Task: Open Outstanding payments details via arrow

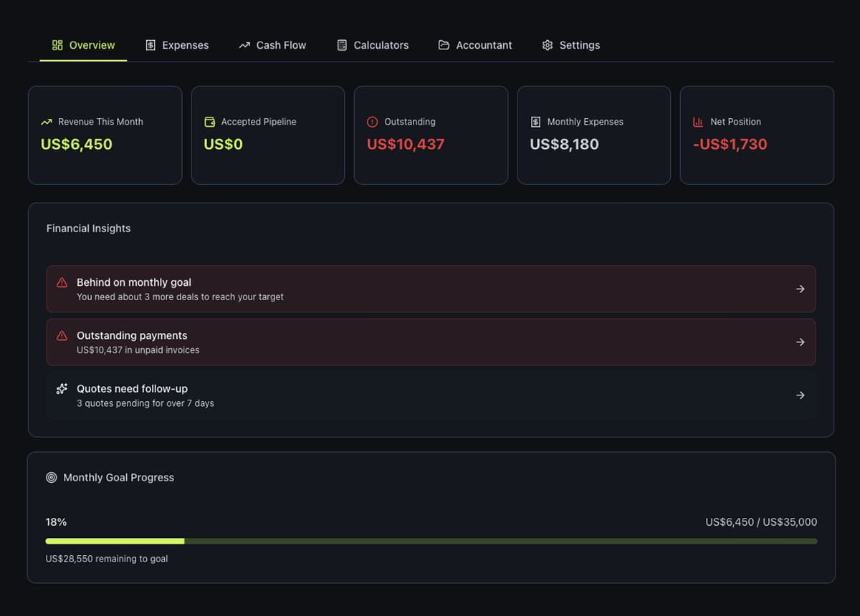Action: point(801,342)
